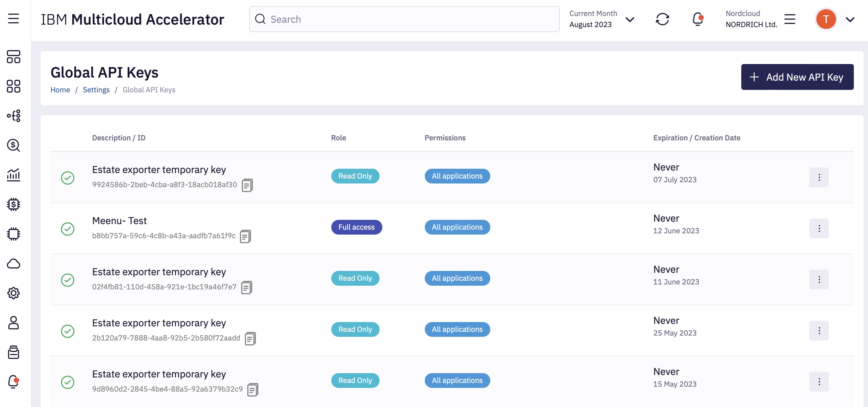This screenshot has width=868, height=407.
Task: Expand the user avatar account dropdown
Action: [850, 19]
